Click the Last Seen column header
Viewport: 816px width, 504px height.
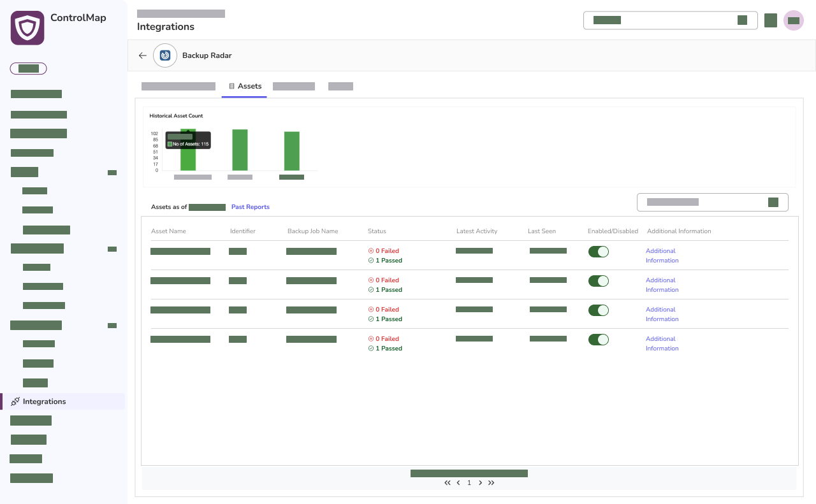click(542, 231)
